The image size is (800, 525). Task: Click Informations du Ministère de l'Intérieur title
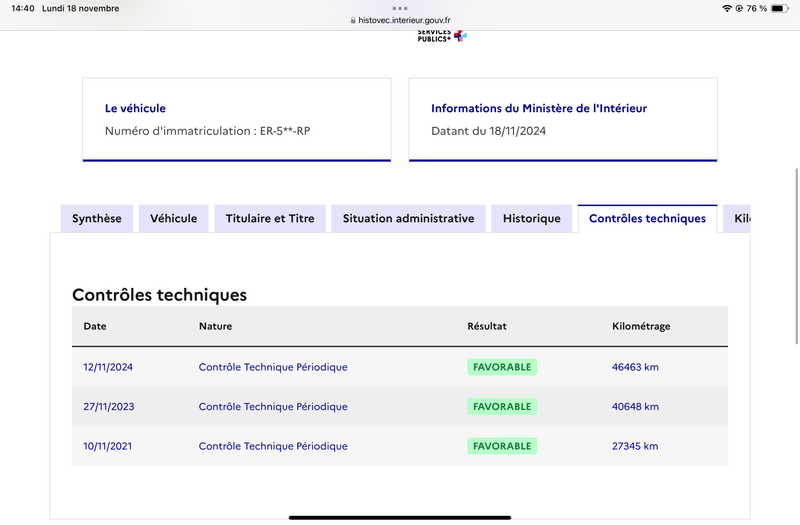point(539,108)
